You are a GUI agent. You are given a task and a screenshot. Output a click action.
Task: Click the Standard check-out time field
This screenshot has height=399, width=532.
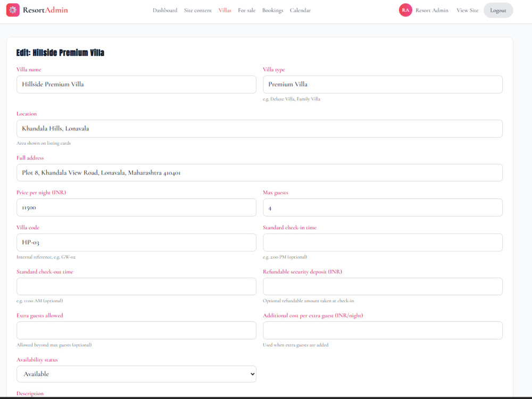136,287
